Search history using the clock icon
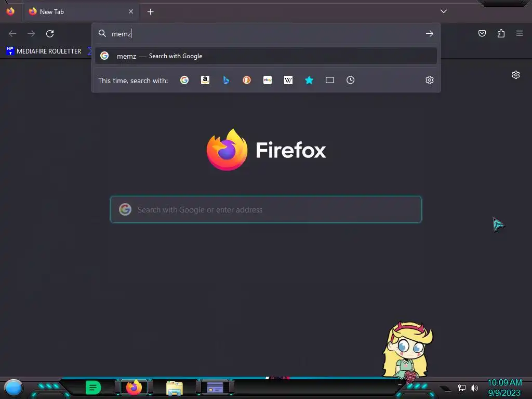532x399 pixels. click(351, 80)
